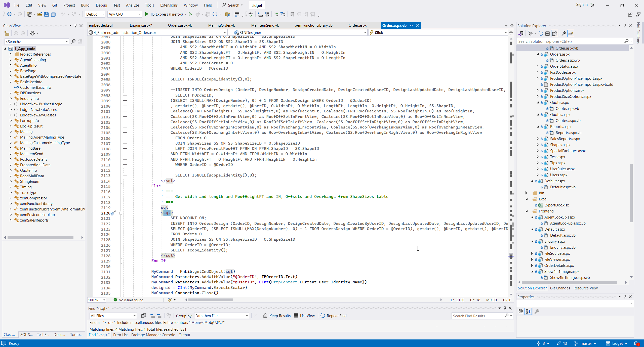
Task: Start debugging with IIS Express green arrow
Action: (147, 14)
